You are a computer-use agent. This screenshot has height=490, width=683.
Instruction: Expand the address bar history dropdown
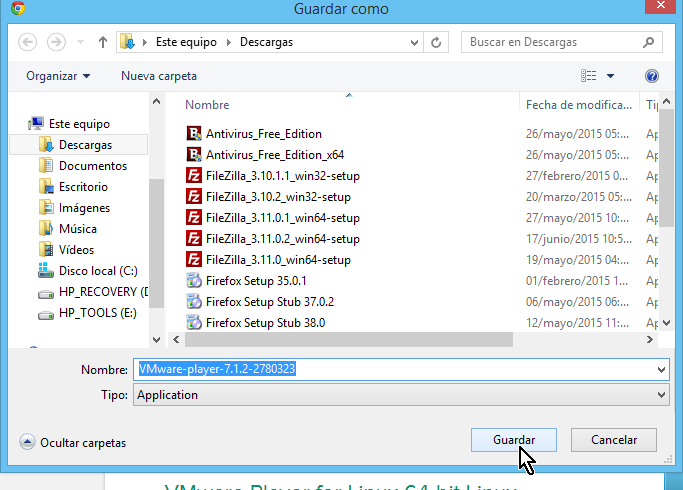(414, 42)
